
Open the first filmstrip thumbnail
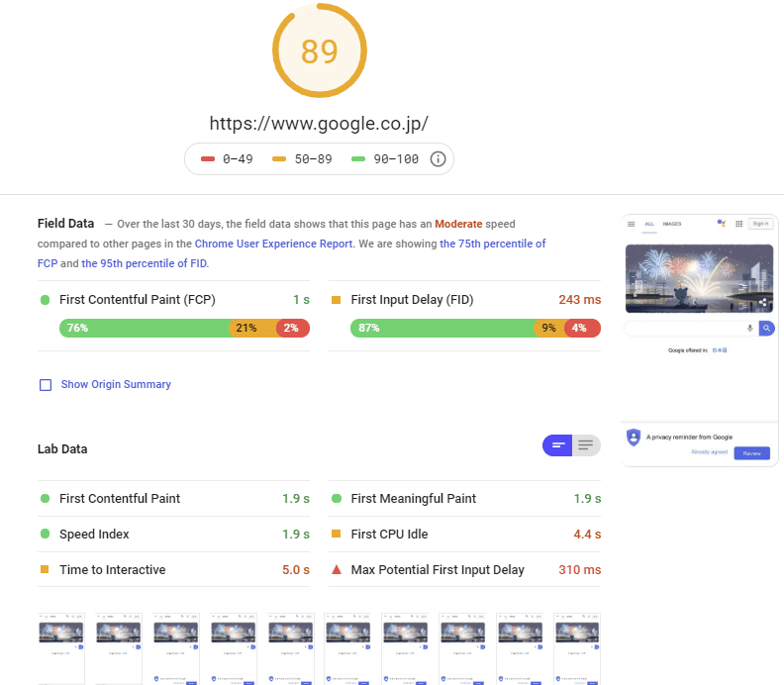(x=61, y=648)
